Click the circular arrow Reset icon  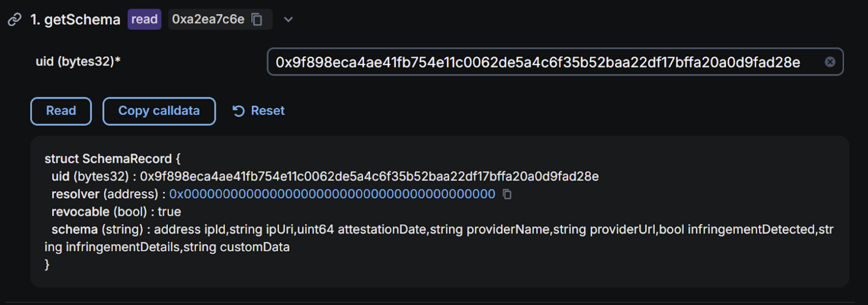pos(239,111)
